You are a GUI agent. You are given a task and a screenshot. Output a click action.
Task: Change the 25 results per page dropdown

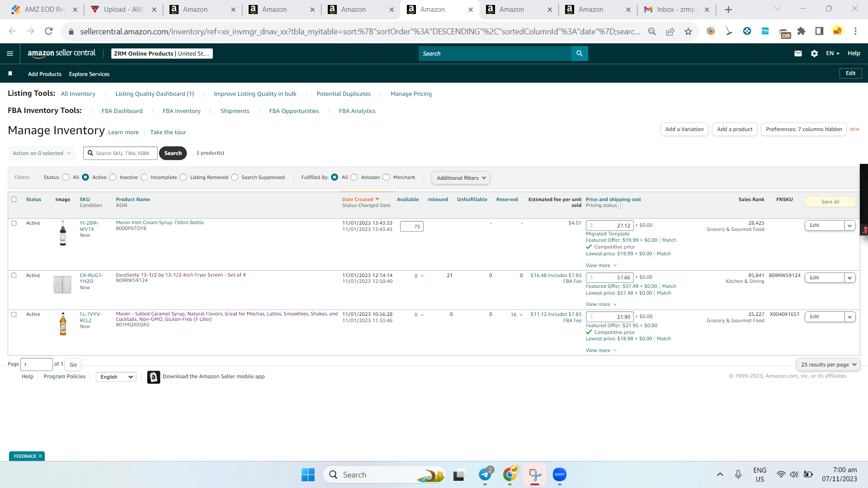pos(828,365)
